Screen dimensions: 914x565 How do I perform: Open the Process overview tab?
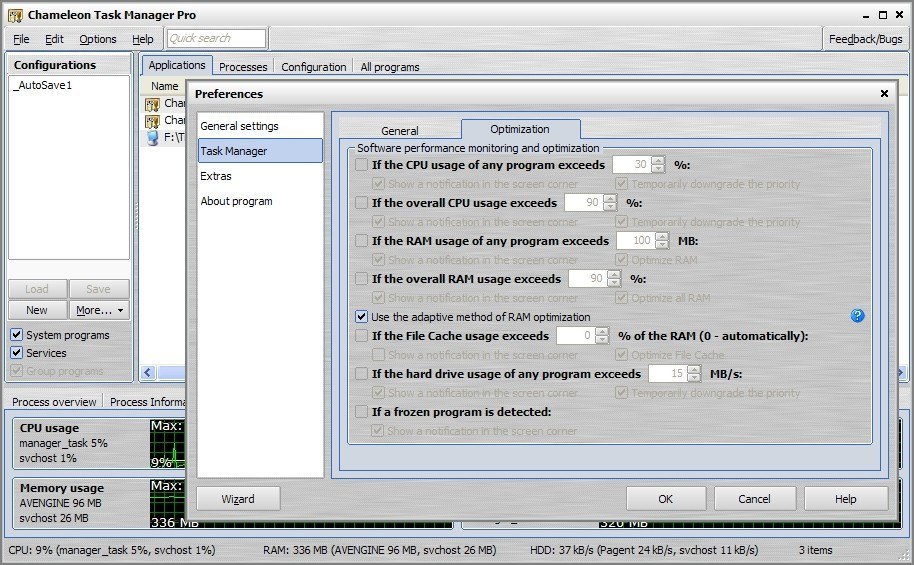pyautogui.click(x=54, y=402)
